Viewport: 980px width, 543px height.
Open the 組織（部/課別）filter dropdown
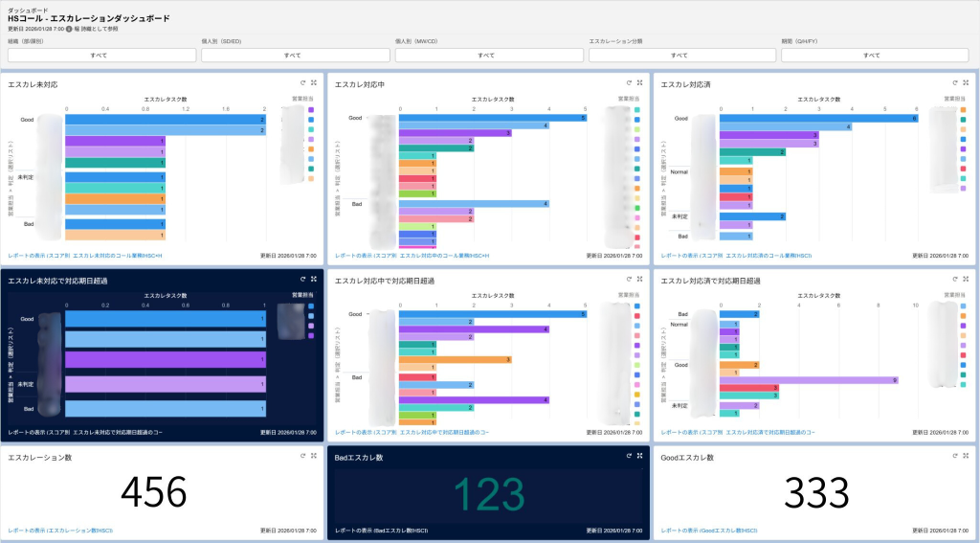tap(99, 56)
